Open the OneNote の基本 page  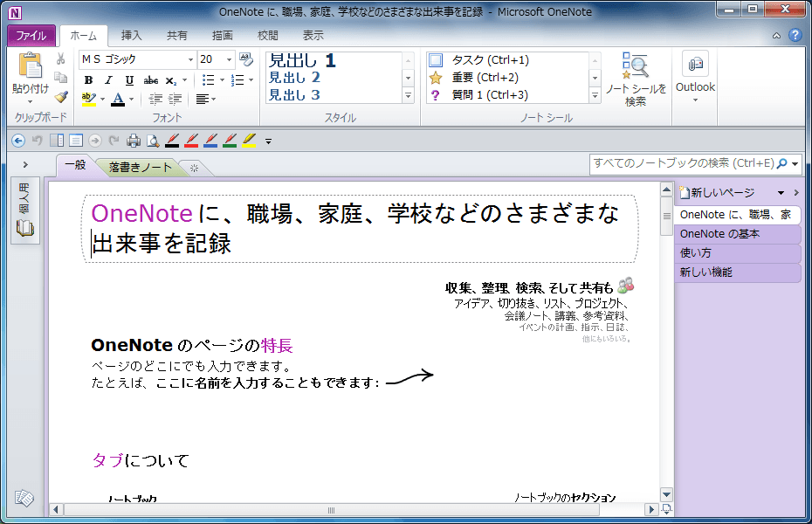click(x=738, y=234)
